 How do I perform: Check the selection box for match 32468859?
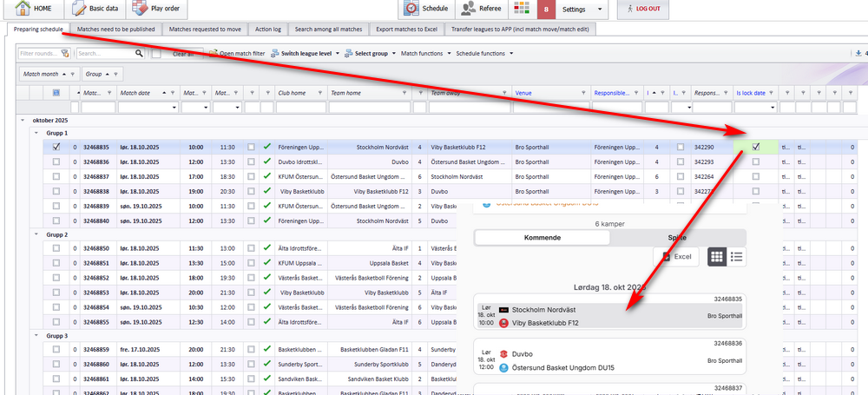tap(56, 350)
